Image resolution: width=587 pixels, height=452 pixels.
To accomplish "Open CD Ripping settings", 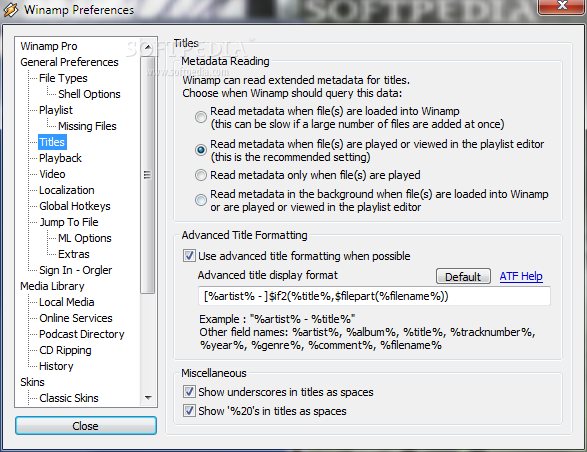I will pyautogui.click(x=65, y=350).
